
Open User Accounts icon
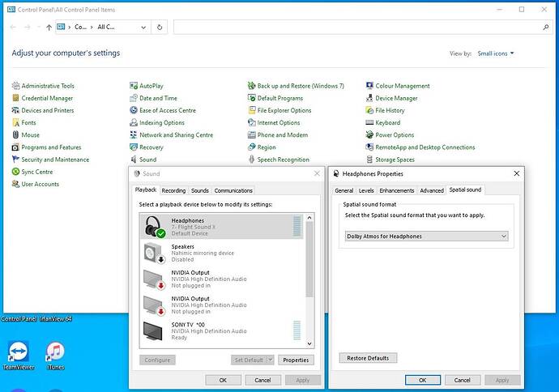coord(15,184)
